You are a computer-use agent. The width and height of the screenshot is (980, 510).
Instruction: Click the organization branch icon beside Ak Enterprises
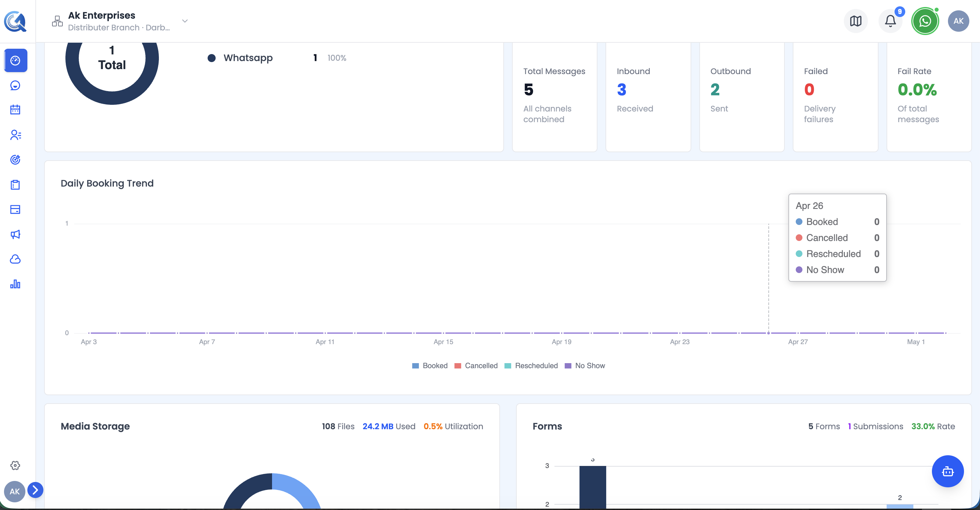pos(57,21)
